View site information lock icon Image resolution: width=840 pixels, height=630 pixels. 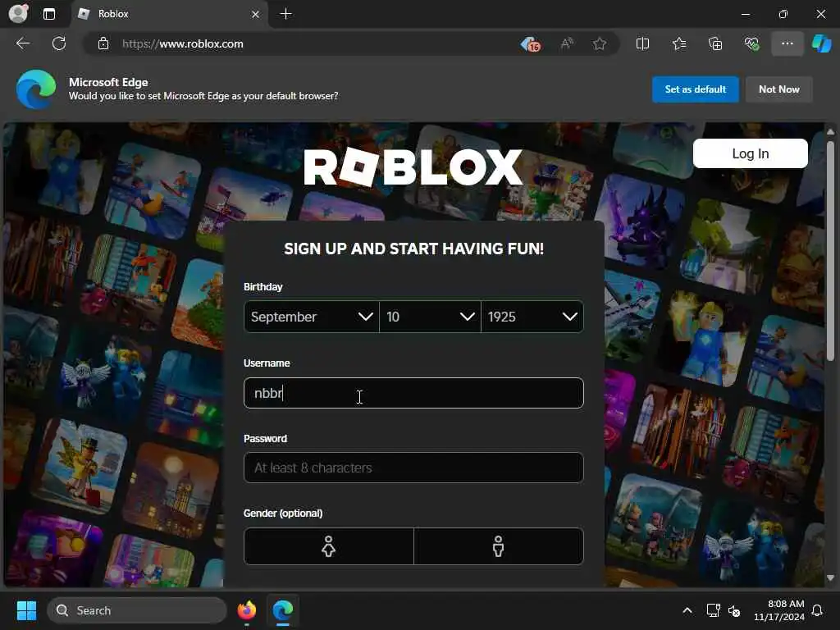(x=103, y=44)
